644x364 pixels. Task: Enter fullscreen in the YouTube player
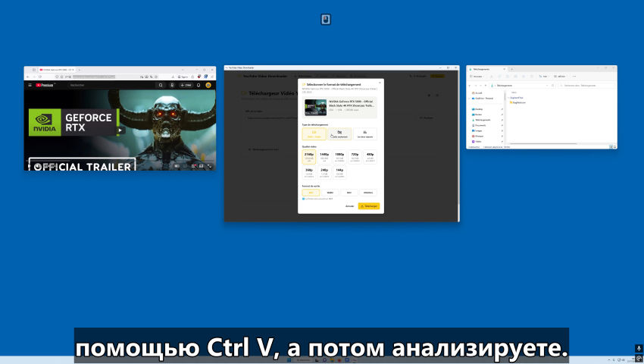pos(209,166)
